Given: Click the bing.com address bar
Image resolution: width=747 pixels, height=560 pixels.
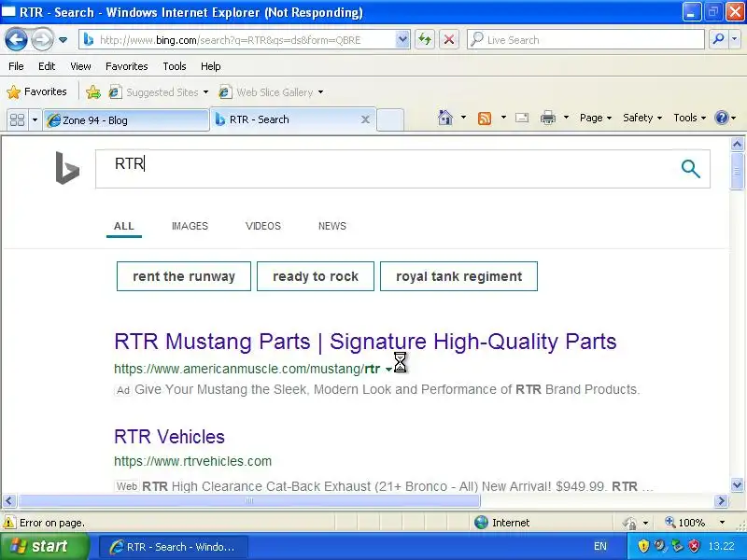Looking at the screenshot, I should [237, 40].
